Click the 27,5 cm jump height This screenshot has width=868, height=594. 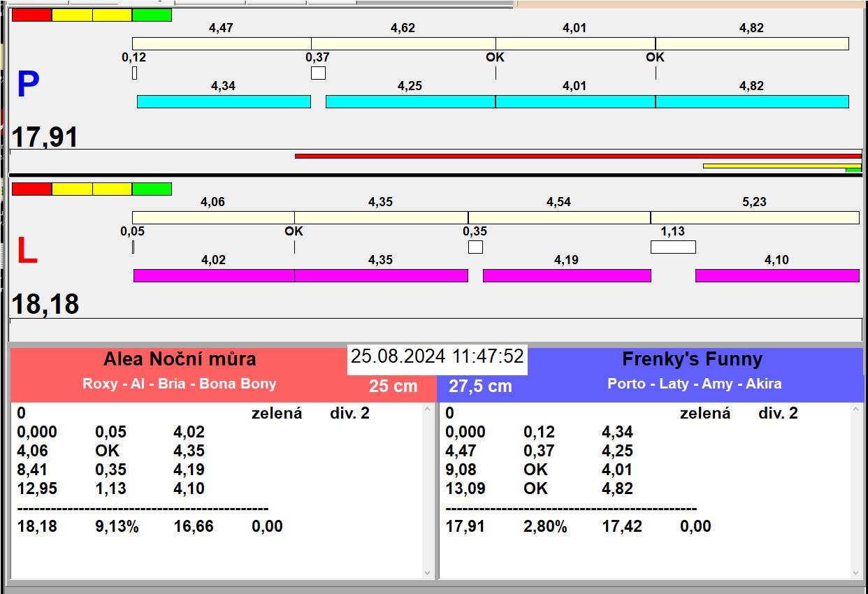coord(480,386)
